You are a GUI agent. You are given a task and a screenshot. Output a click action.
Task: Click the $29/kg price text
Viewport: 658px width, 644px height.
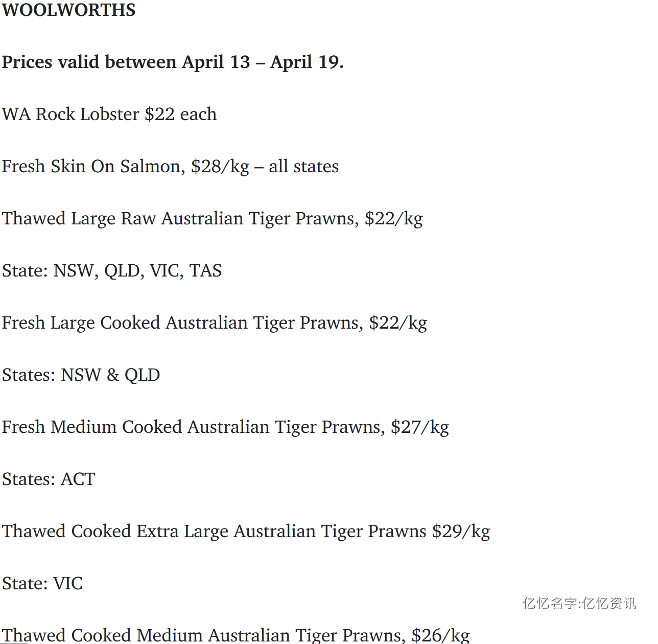tap(461, 532)
